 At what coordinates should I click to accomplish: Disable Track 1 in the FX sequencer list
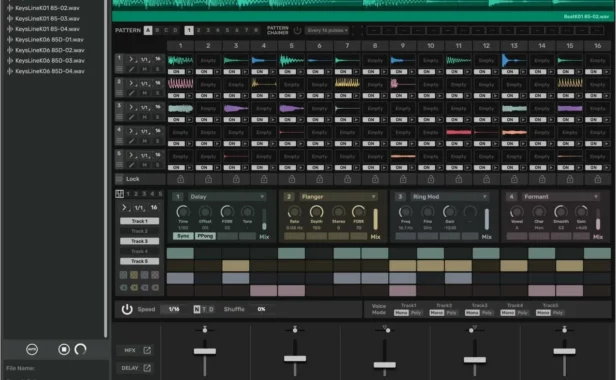pos(139,221)
